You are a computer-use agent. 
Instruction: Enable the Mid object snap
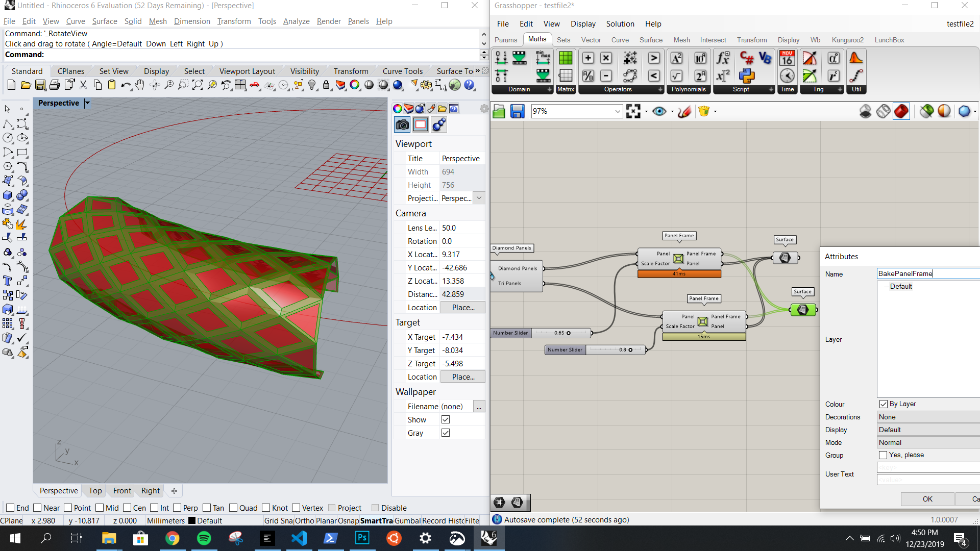[100, 508]
